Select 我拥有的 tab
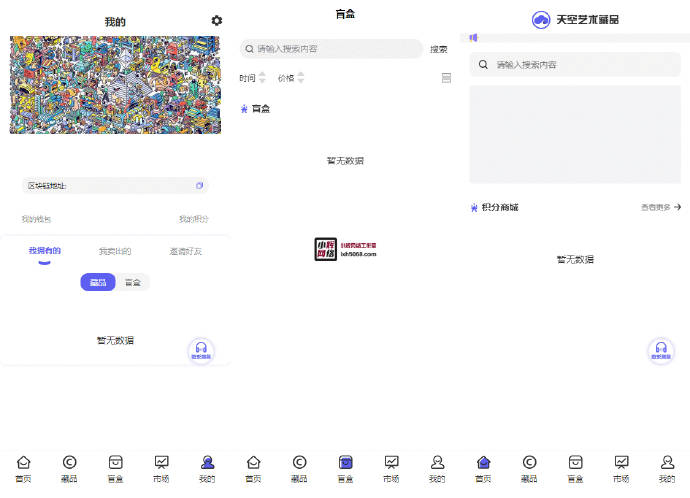The image size is (690, 498). tap(44, 251)
